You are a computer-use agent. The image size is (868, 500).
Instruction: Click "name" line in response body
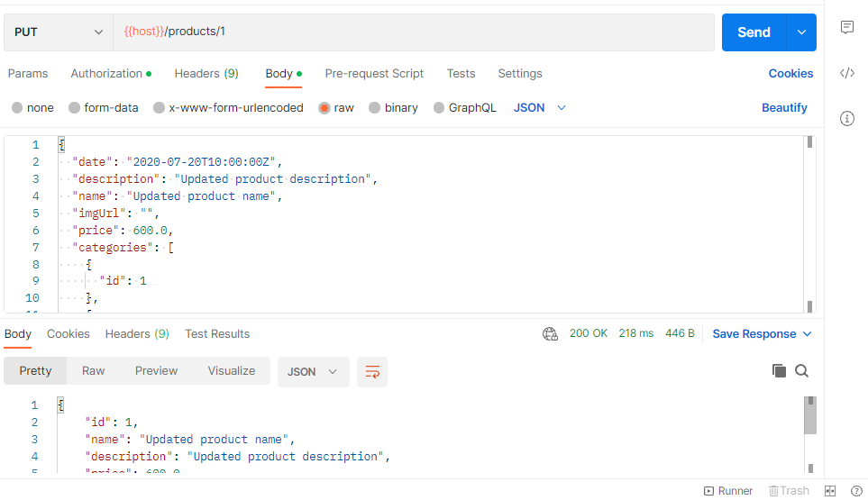pos(189,439)
